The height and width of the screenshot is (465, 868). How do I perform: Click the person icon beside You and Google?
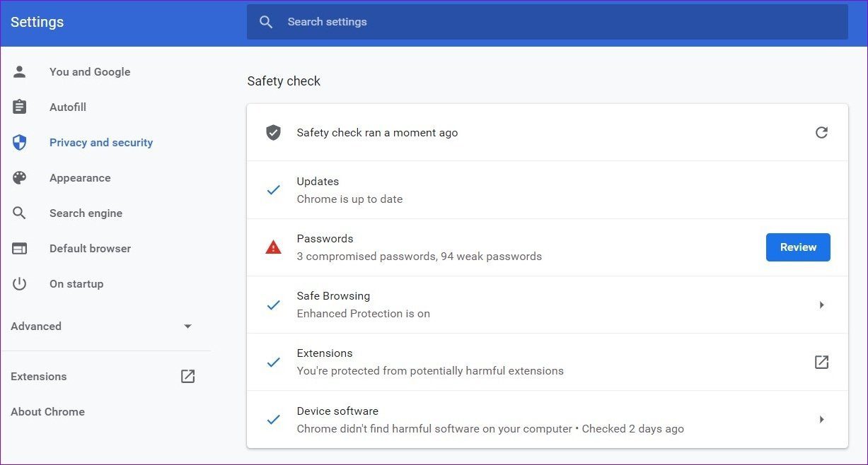pyautogui.click(x=19, y=71)
